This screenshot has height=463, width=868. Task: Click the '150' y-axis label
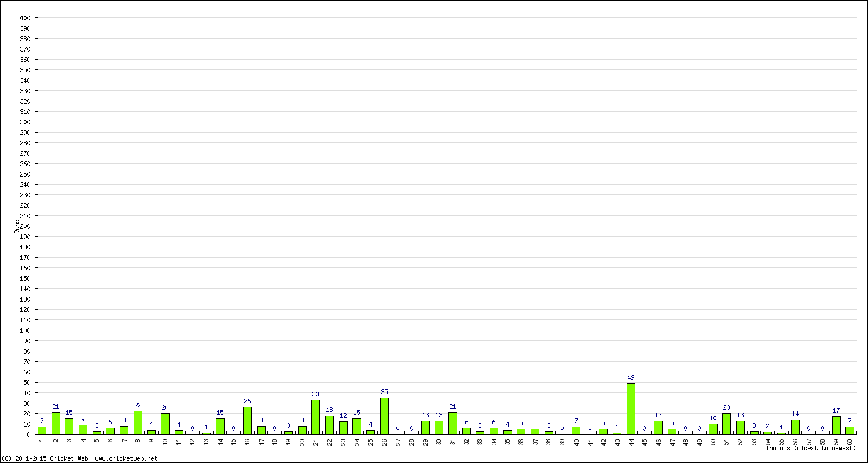[25, 278]
